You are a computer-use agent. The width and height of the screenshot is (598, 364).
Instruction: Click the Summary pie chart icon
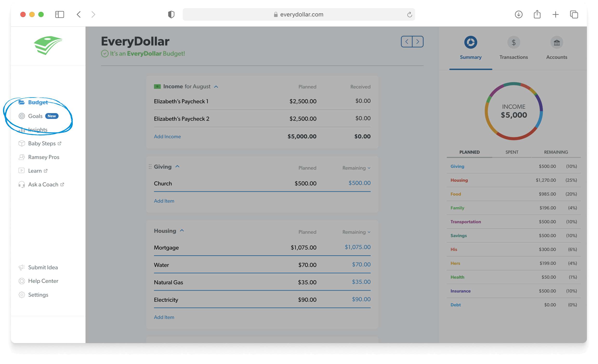tap(471, 42)
